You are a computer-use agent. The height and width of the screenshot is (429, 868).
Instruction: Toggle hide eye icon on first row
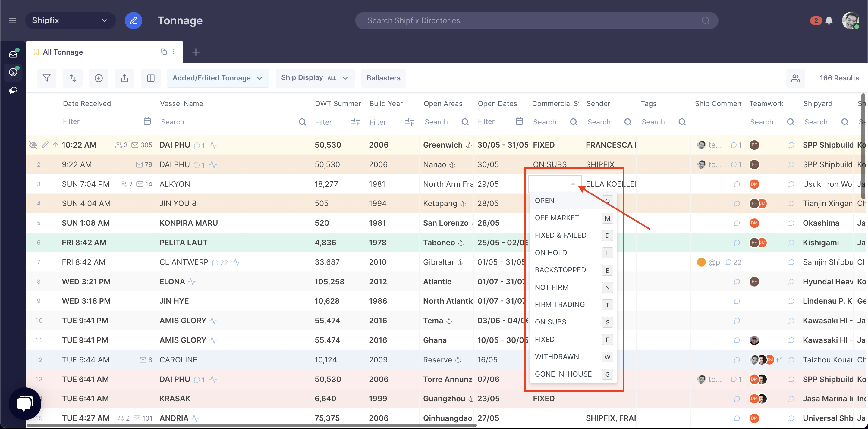coord(33,145)
